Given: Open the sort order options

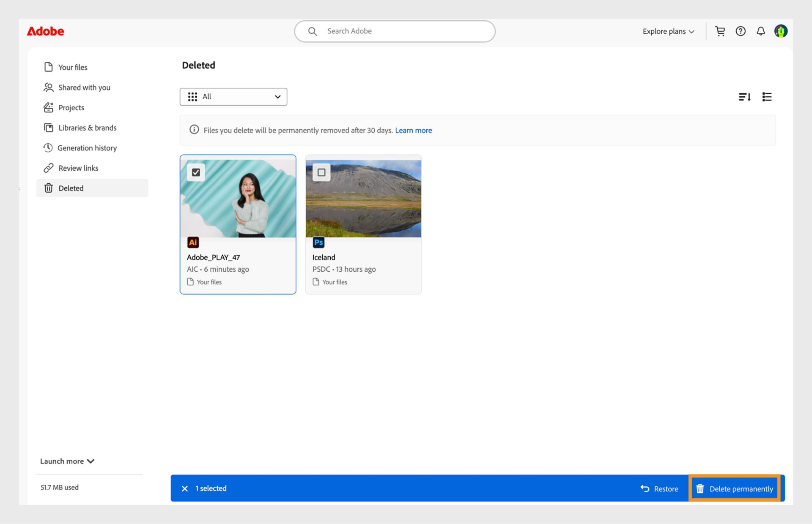Looking at the screenshot, I should tap(745, 97).
